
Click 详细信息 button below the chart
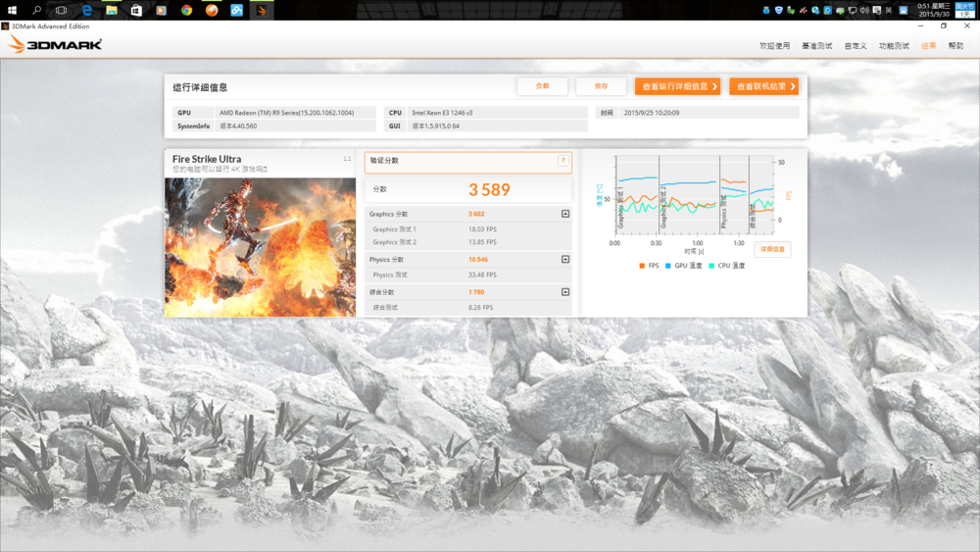tap(772, 249)
